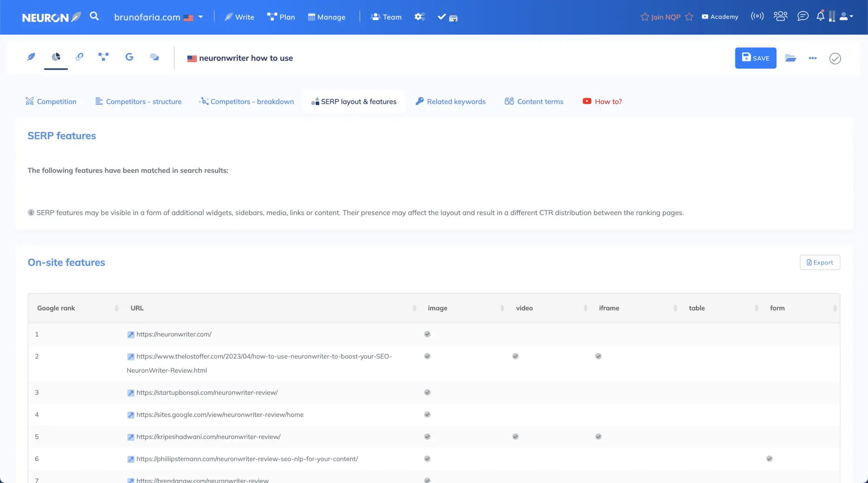This screenshot has width=868, height=483.
Task: Select the pie chart analysis icon
Action: point(56,57)
